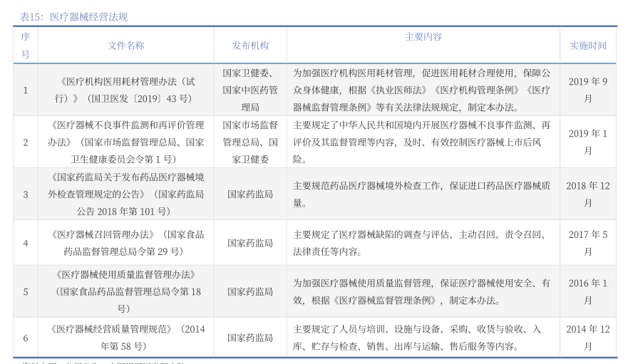Click the 主要内容 column header
Image resolution: width=628 pixels, height=364 pixels.
(423, 36)
